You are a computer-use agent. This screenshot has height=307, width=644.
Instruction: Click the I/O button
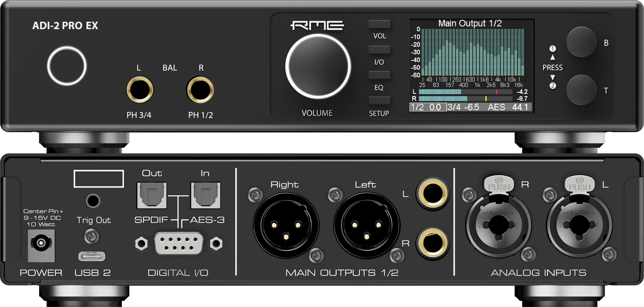pyautogui.click(x=380, y=49)
